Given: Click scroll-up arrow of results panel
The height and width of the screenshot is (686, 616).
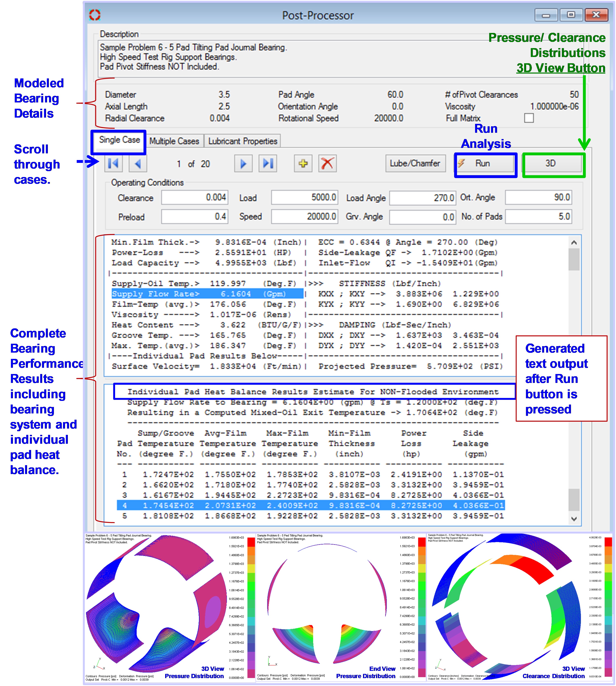Looking at the screenshot, I should [574, 242].
